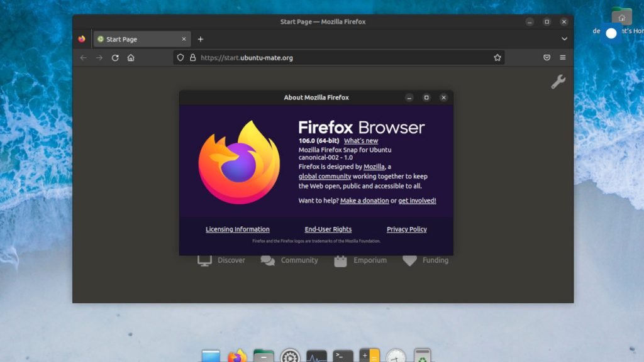Click the Community chat bubbles icon
644x362 pixels.
click(268, 261)
